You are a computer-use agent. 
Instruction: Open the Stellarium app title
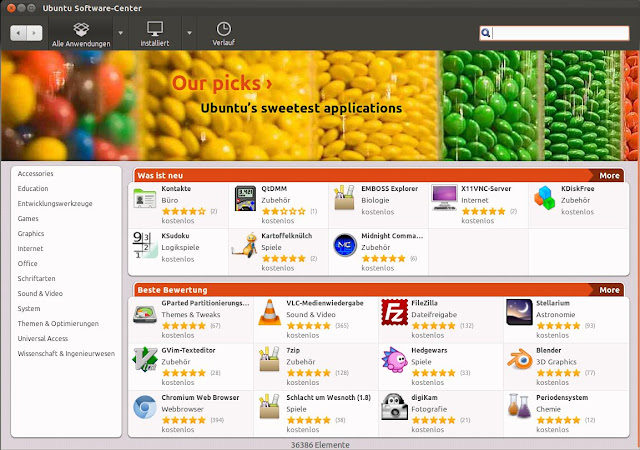click(552, 303)
